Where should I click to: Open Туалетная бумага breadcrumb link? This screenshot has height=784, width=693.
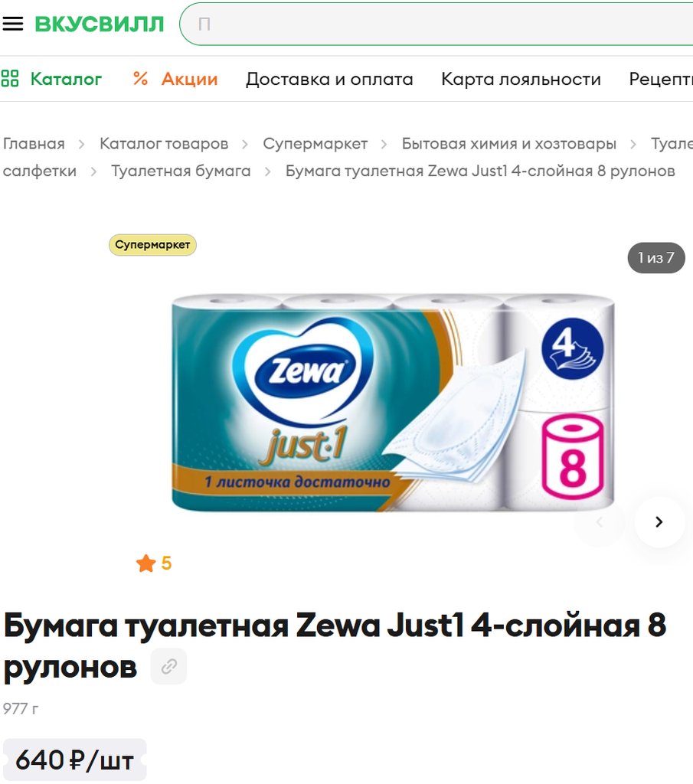point(181,171)
